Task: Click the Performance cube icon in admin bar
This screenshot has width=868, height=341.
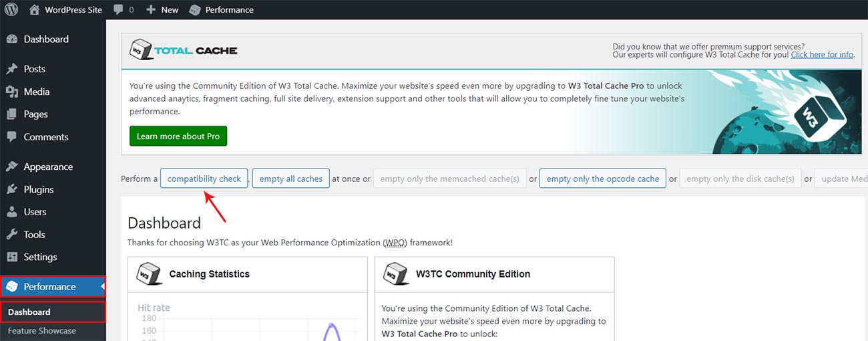Action: pos(195,10)
